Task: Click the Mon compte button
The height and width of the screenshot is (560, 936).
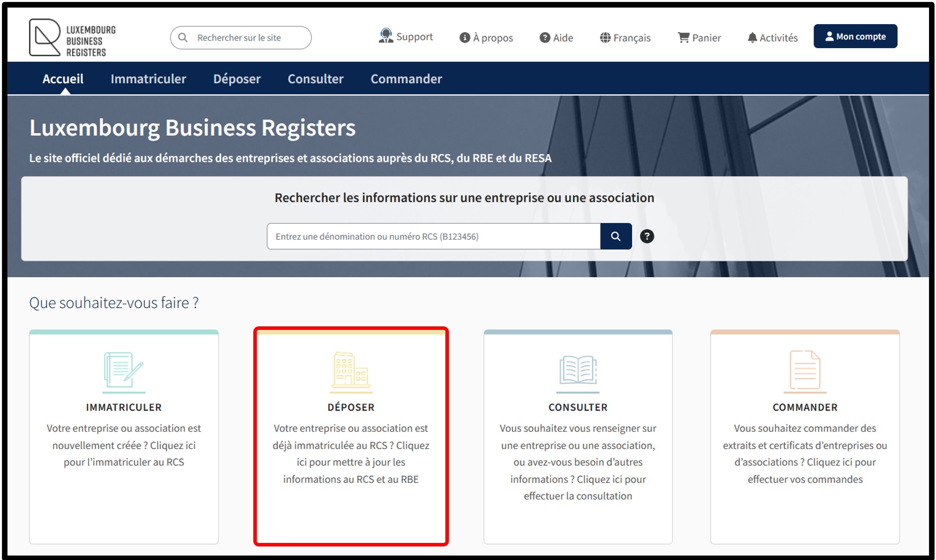Action: [x=855, y=37]
